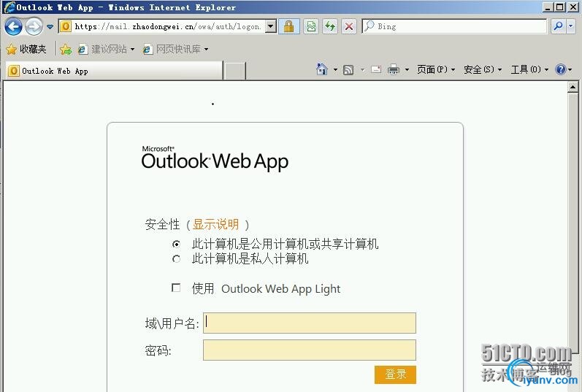Open the 建议网站 suggested sites link

pyautogui.click(x=106, y=49)
